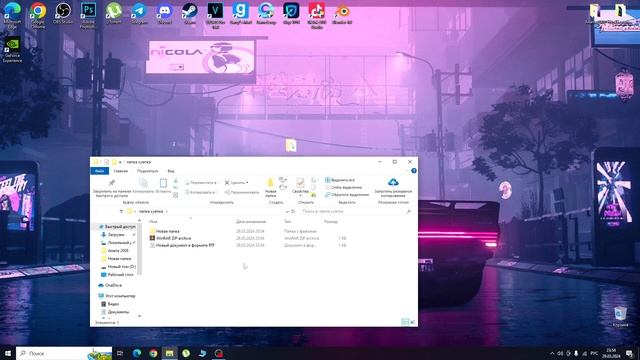The height and width of the screenshot is (360, 640).
Task: Open the address bar history dropdown arrow
Action: pyautogui.click(x=287, y=211)
